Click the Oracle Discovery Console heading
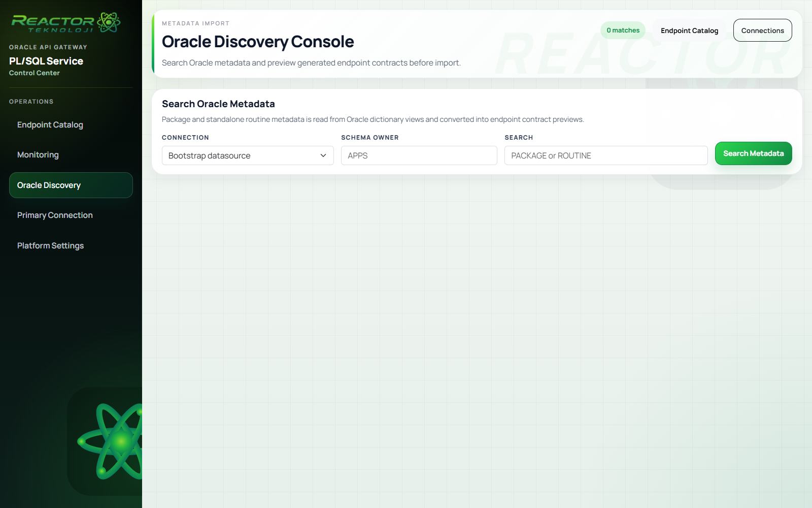Screen dimensions: 812x508 pyautogui.click(x=258, y=42)
